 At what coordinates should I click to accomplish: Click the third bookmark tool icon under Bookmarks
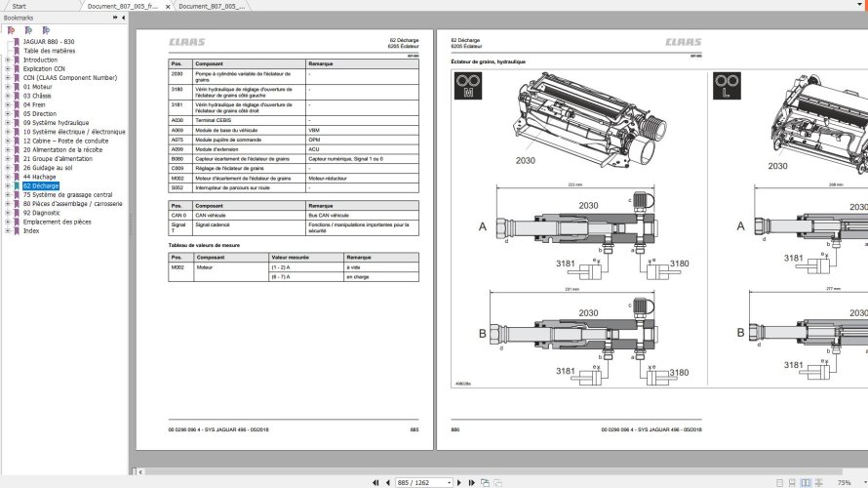click(x=47, y=30)
